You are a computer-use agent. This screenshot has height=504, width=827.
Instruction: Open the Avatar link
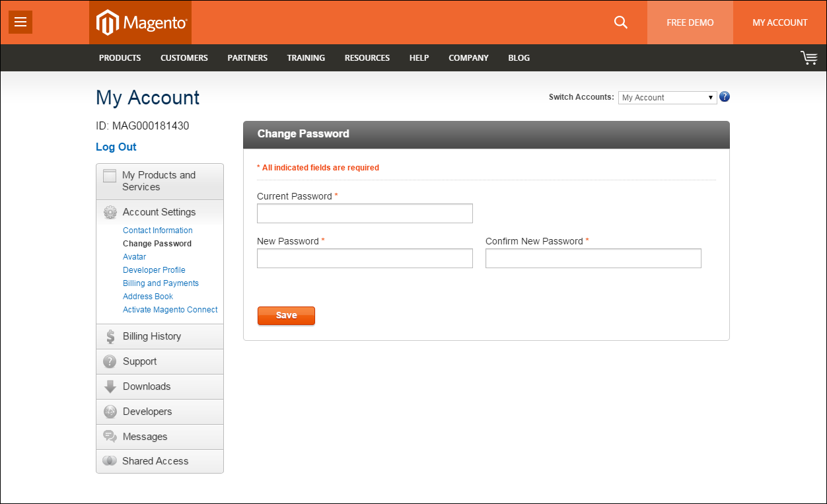coord(135,257)
